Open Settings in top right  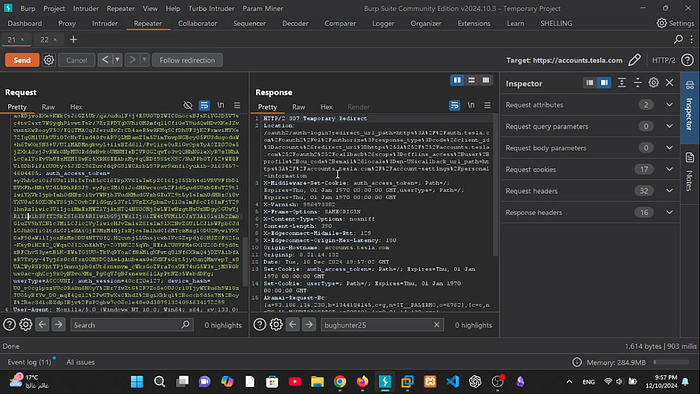(675, 23)
